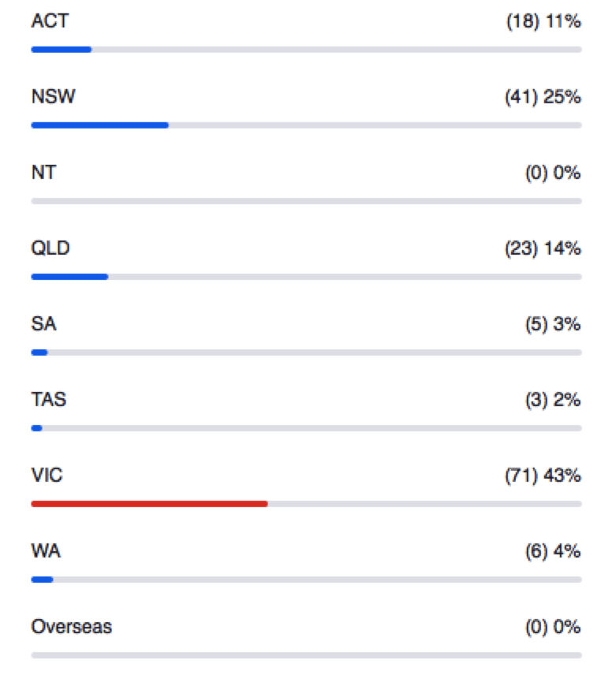Select the QLD option text
The height and width of the screenshot is (675, 616).
click(50, 248)
